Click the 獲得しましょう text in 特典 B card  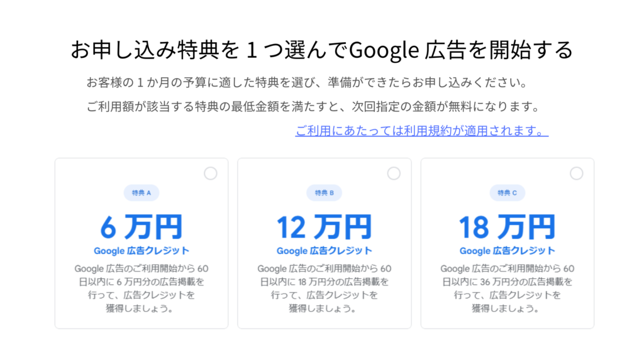[324, 309]
